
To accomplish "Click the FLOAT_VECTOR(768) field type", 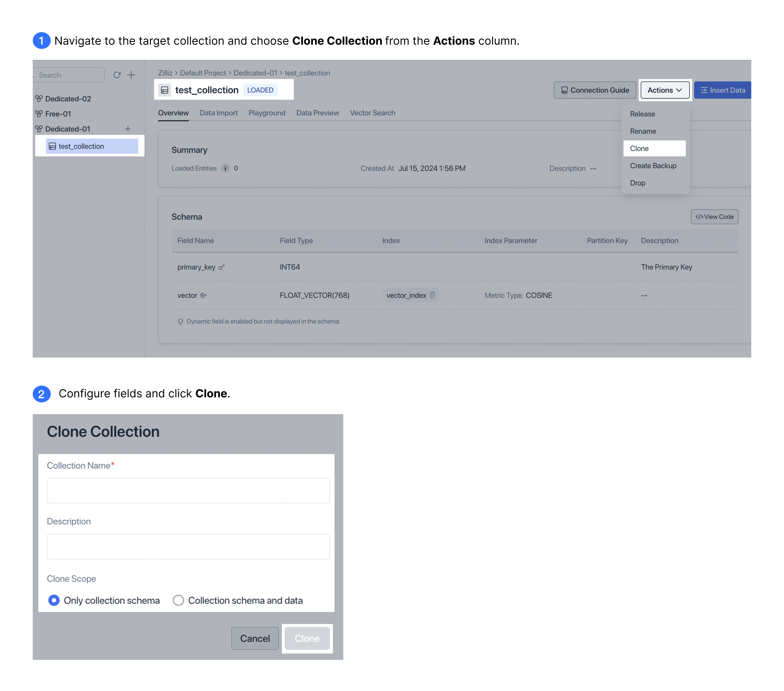I will (x=315, y=295).
